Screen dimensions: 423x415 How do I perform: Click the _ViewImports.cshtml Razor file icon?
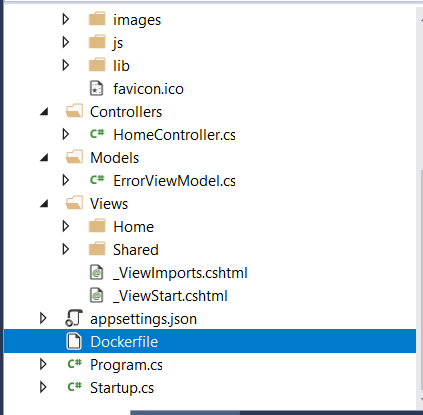(x=96, y=272)
